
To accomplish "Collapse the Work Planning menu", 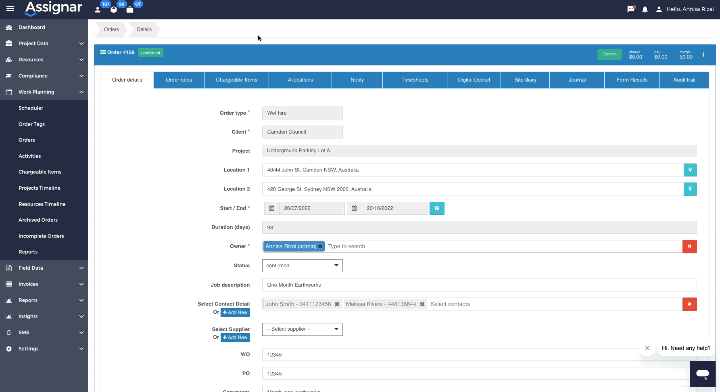I will pyautogui.click(x=81, y=92).
